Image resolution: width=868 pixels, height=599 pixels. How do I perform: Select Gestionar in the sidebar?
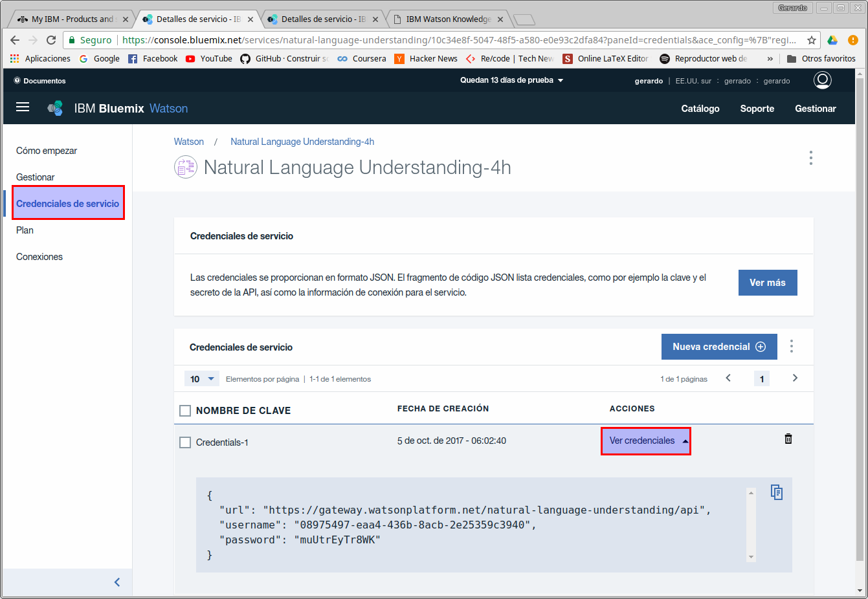tap(36, 177)
